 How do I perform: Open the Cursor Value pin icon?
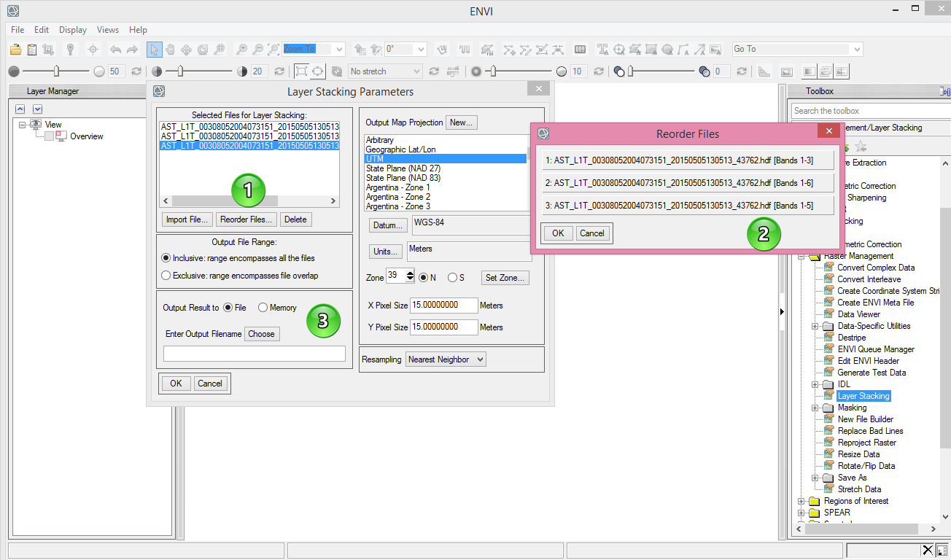[x=70, y=49]
